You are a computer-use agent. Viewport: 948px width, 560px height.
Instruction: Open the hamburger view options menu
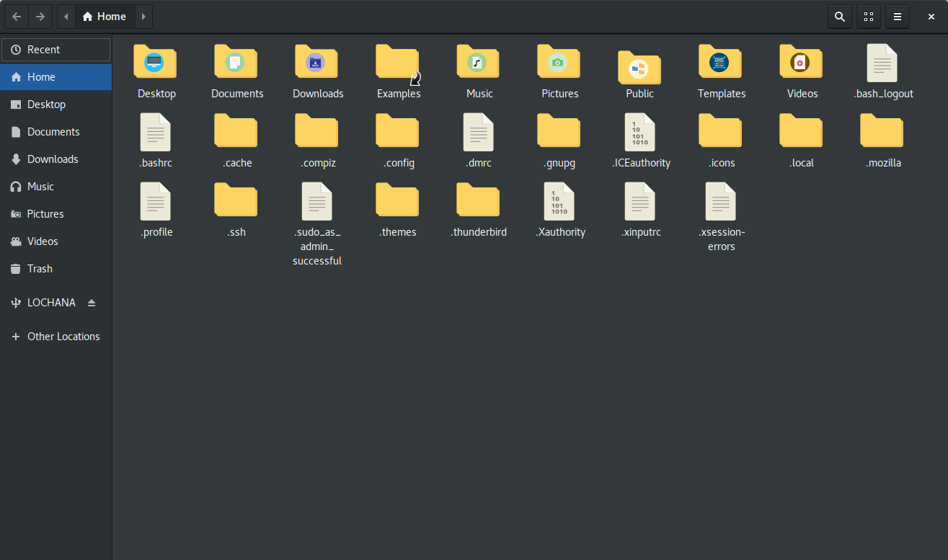[x=898, y=17]
